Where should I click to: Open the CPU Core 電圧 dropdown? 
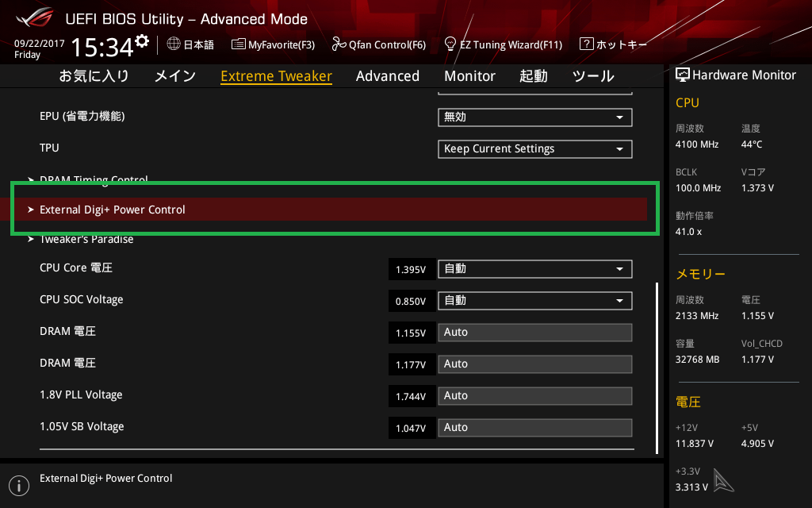tap(535, 269)
